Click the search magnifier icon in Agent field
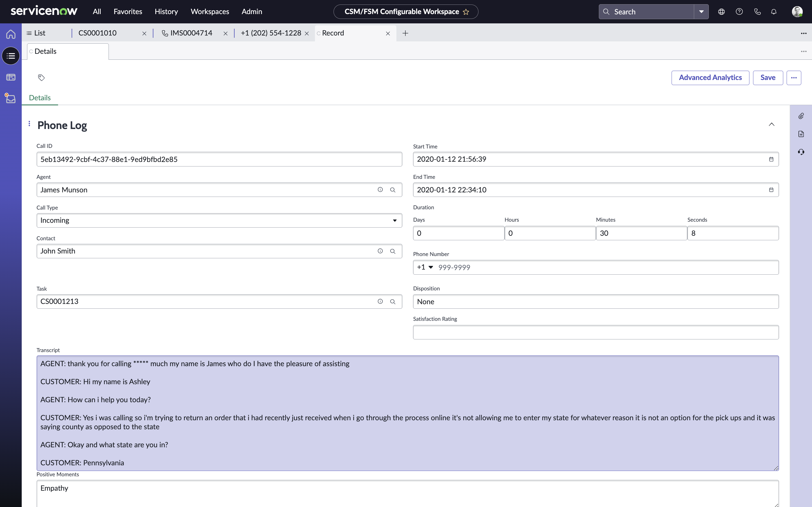 pyautogui.click(x=393, y=189)
